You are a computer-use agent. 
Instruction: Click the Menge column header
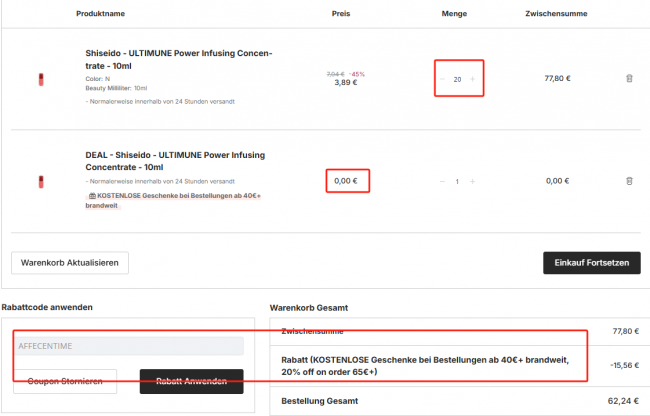pos(454,14)
